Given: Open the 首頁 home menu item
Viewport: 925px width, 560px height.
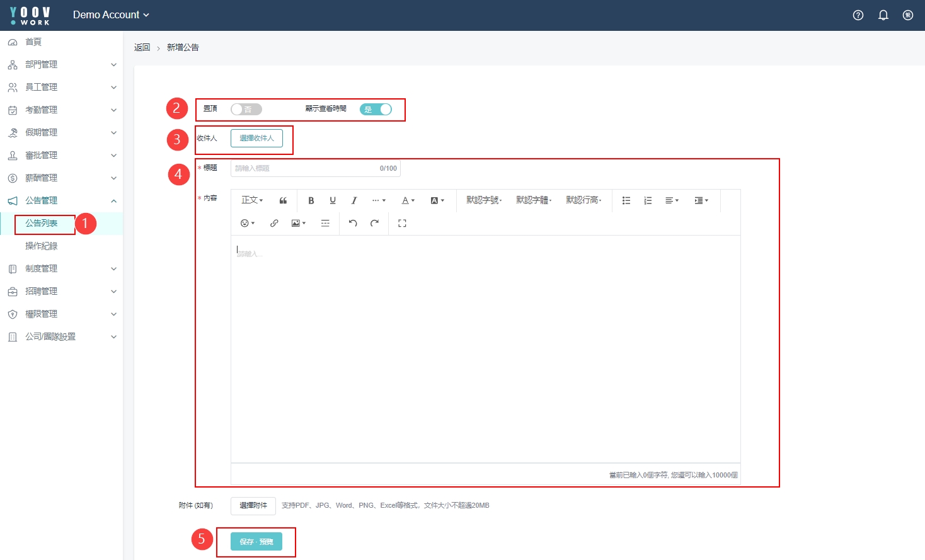Looking at the screenshot, I should click(x=33, y=42).
